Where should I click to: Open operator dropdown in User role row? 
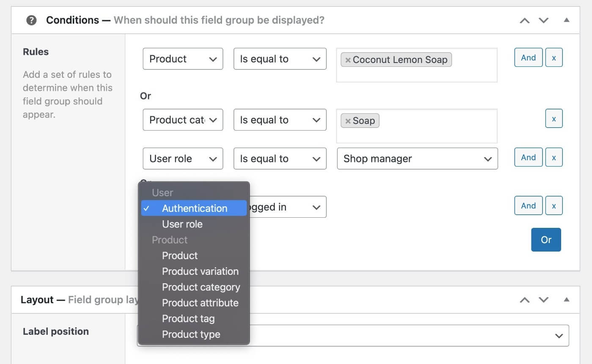point(280,159)
